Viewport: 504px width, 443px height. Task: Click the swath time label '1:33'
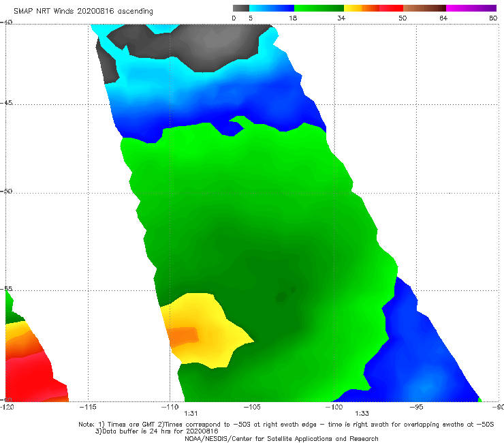coord(362,414)
